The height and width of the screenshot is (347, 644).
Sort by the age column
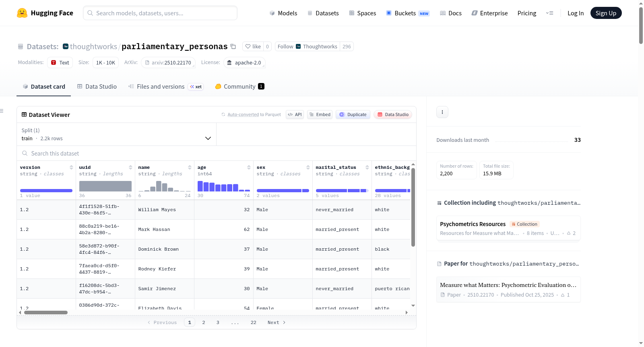249,167
